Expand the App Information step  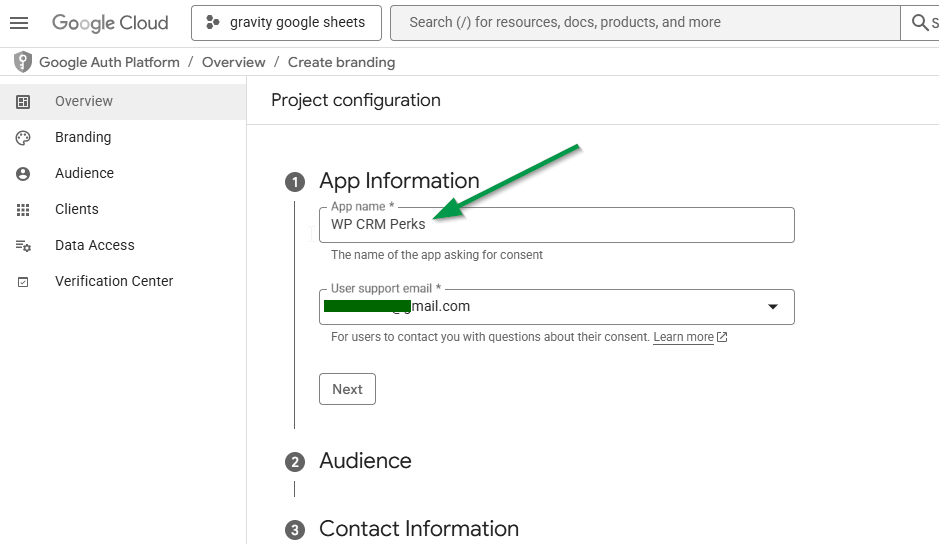coord(399,180)
